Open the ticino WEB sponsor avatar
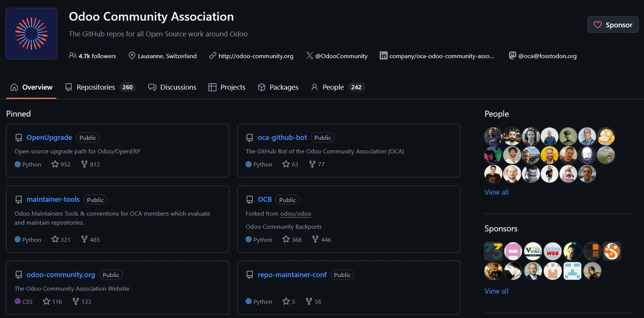Image resolution: width=644 pixels, height=318 pixels. coord(553,251)
